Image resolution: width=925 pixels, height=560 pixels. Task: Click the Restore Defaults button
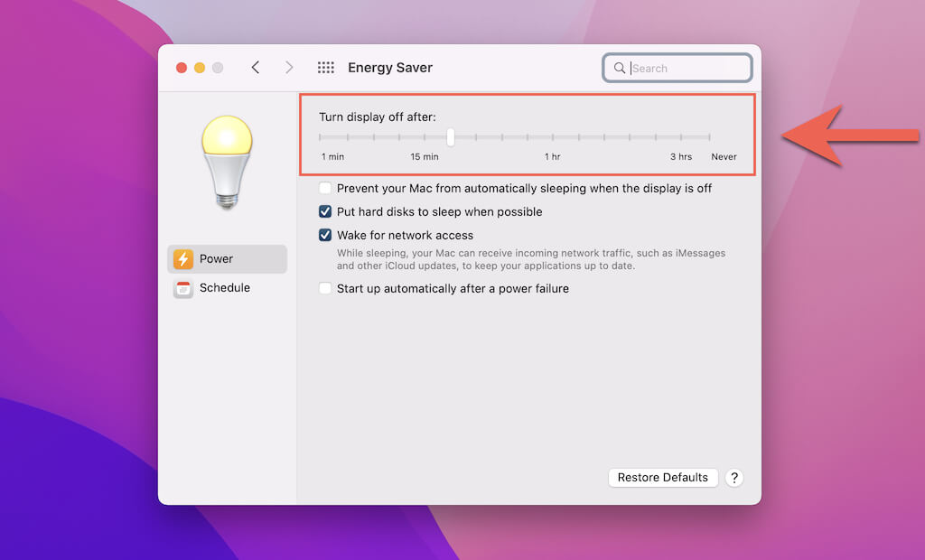pos(663,478)
